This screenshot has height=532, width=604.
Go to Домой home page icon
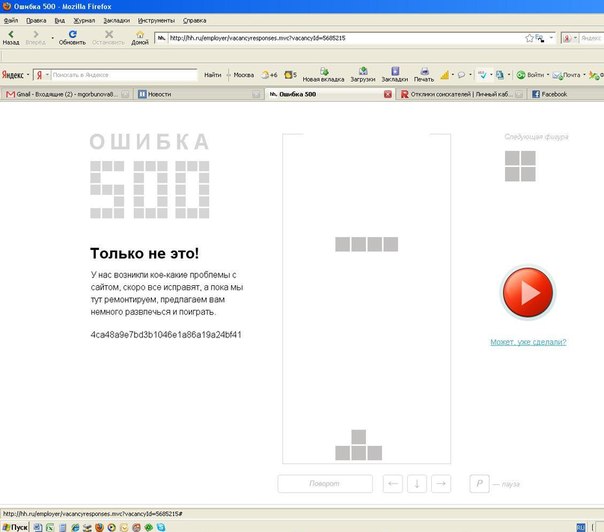[140, 37]
